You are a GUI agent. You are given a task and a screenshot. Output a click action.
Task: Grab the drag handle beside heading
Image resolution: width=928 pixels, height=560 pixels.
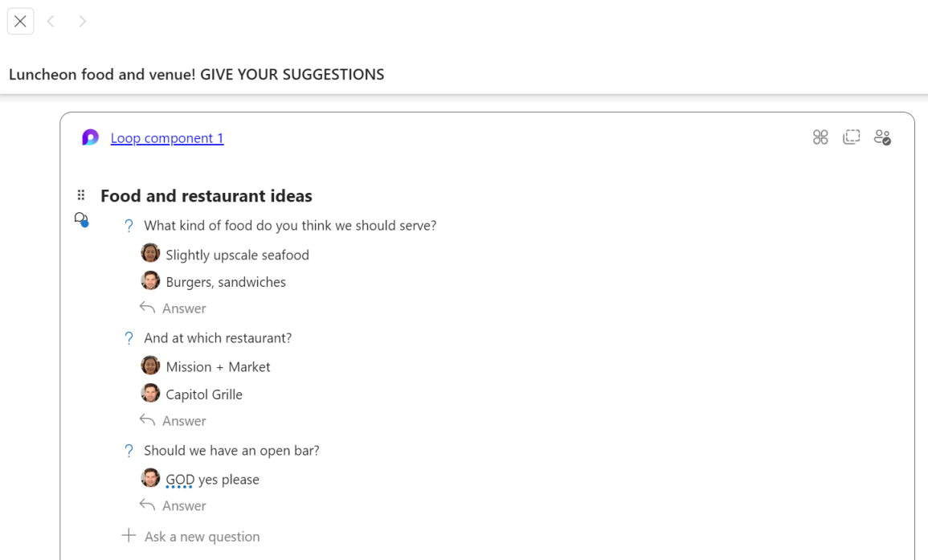81,195
